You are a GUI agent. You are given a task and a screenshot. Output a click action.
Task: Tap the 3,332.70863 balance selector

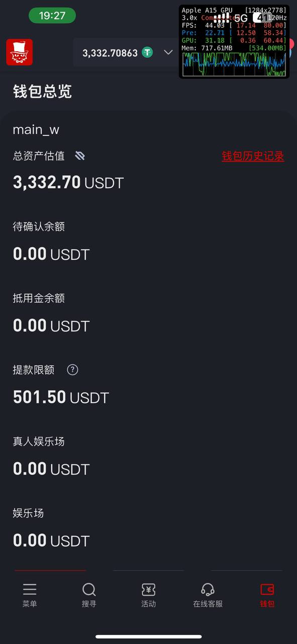coord(126,52)
